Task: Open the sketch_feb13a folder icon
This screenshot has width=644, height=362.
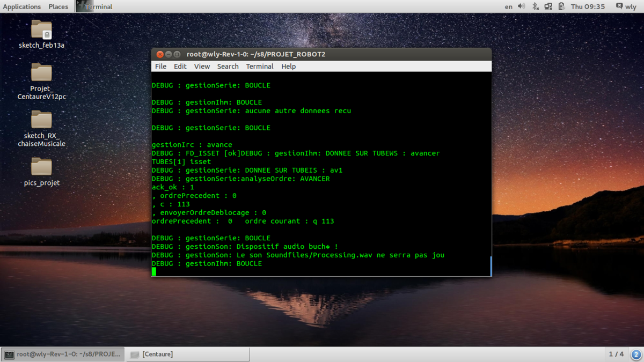Action: (41, 30)
